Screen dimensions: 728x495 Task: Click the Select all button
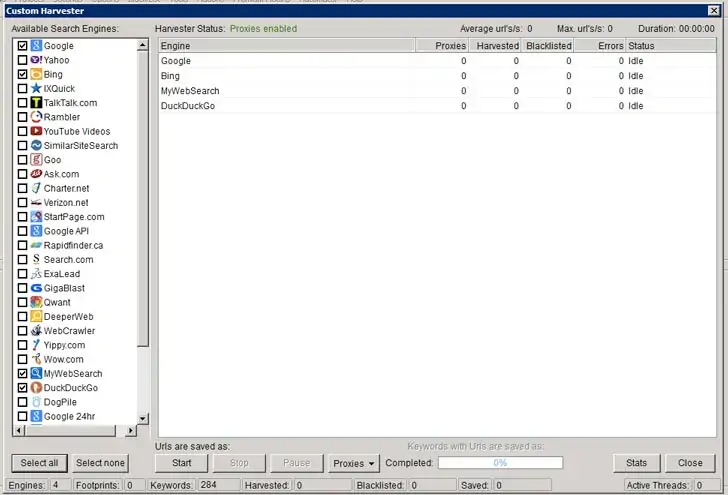point(39,463)
